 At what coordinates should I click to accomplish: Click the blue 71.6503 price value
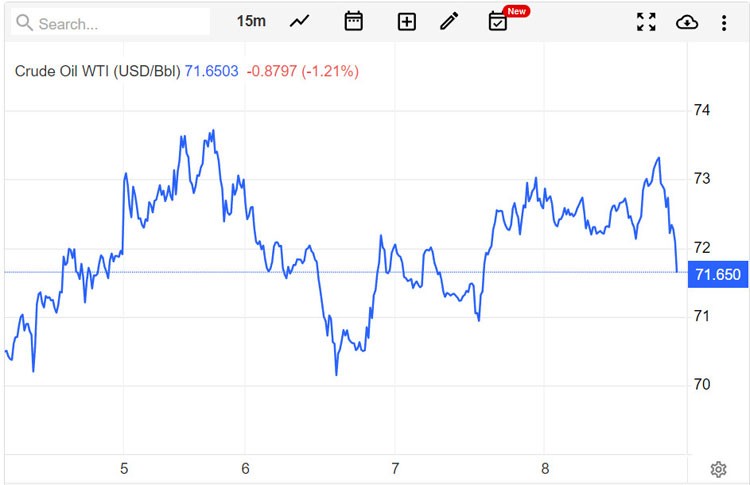click(x=211, y=71)
